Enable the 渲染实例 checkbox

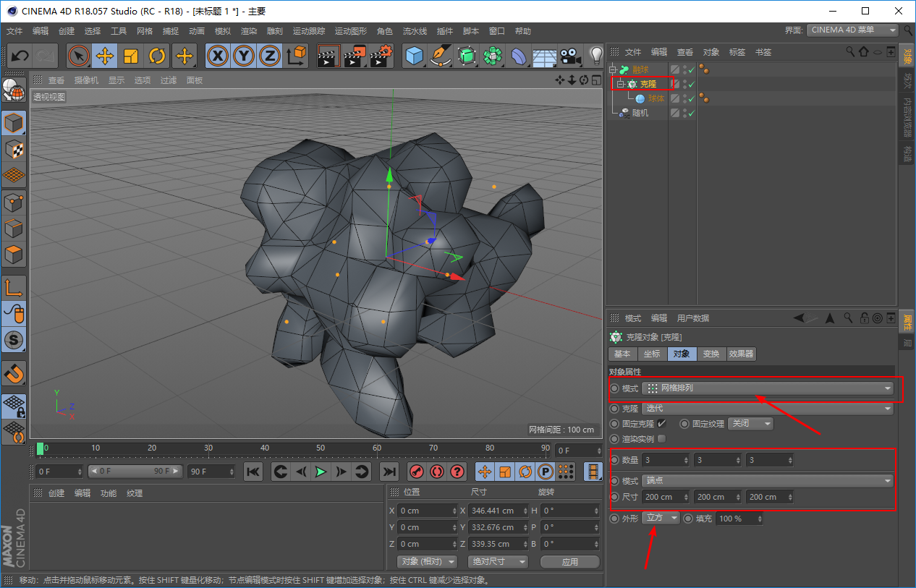click(x=661, y=438)
